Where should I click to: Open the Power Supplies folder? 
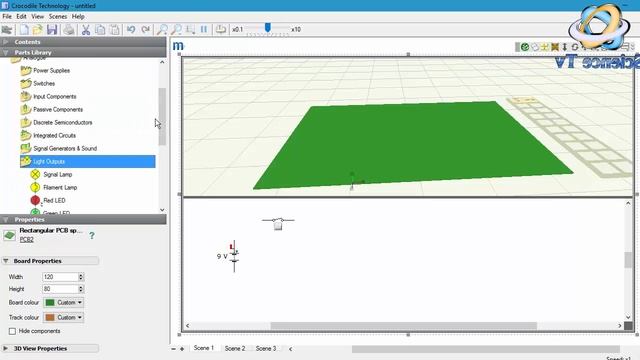pos(51,70)
